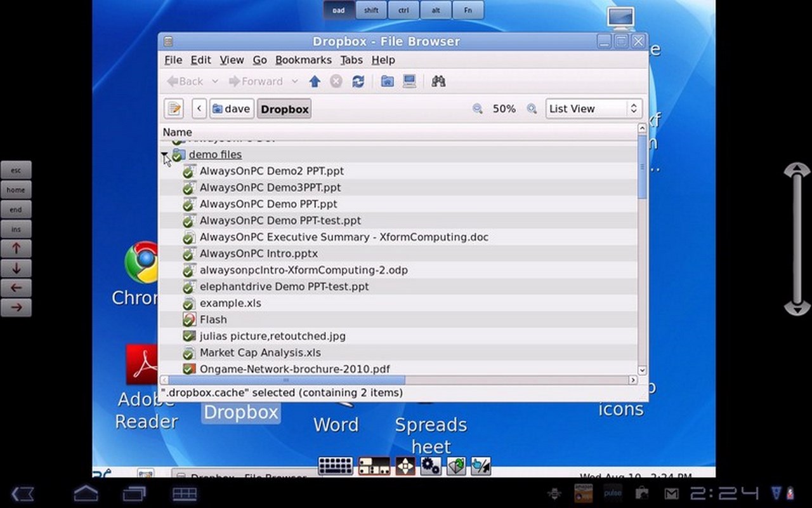Toggle the ctrl modifier key
The height and width of the screenshot is (508, 812).
point(403,10)
